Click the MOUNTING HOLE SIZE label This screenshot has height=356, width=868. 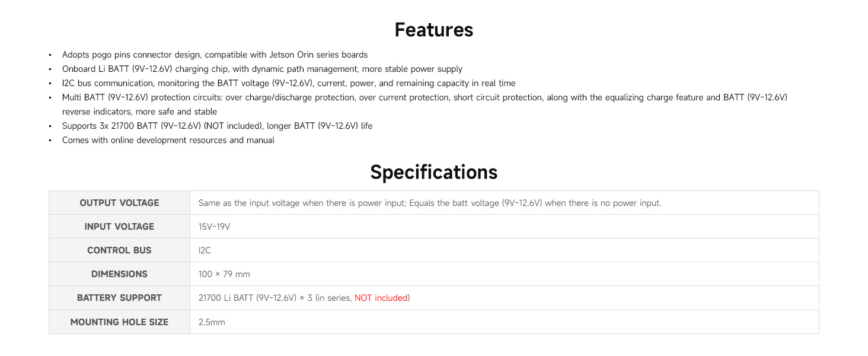tap(119, 322)
